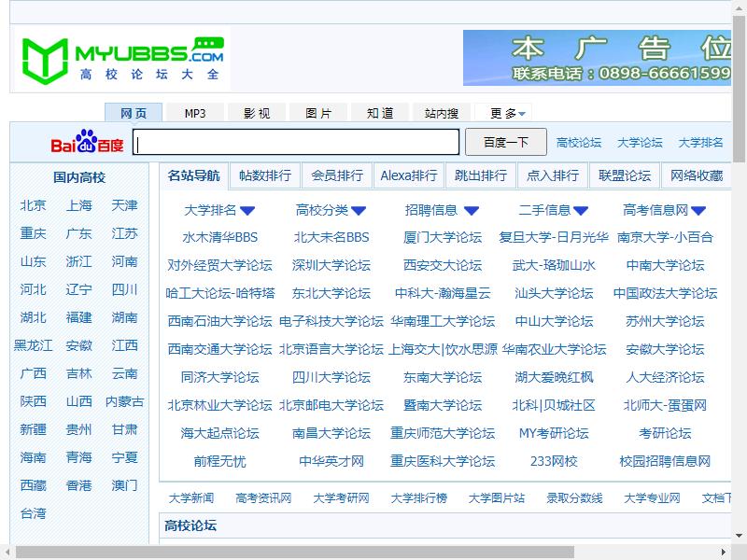Open the 大学新闻 link in bottom row
747x560 pixels.
coord(191,498)
